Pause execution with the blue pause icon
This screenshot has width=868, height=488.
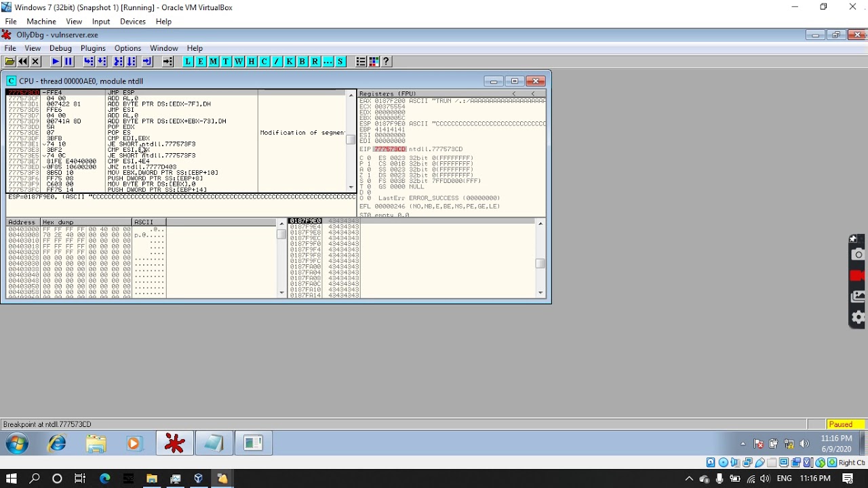pyautogui.click(x=68, y=62)
